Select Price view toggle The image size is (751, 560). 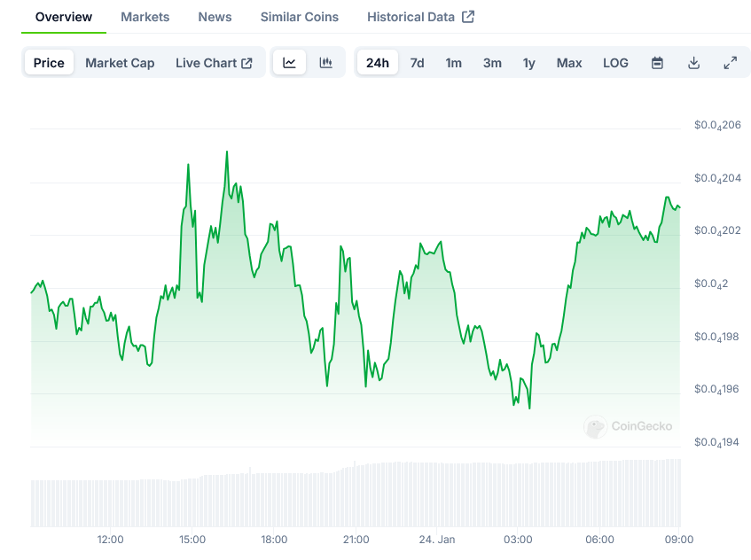(x=49, y=63)
